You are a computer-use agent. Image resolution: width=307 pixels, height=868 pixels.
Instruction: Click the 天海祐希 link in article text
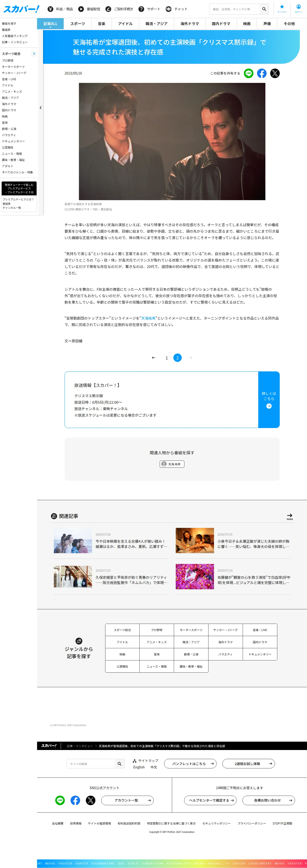[148, 318]
